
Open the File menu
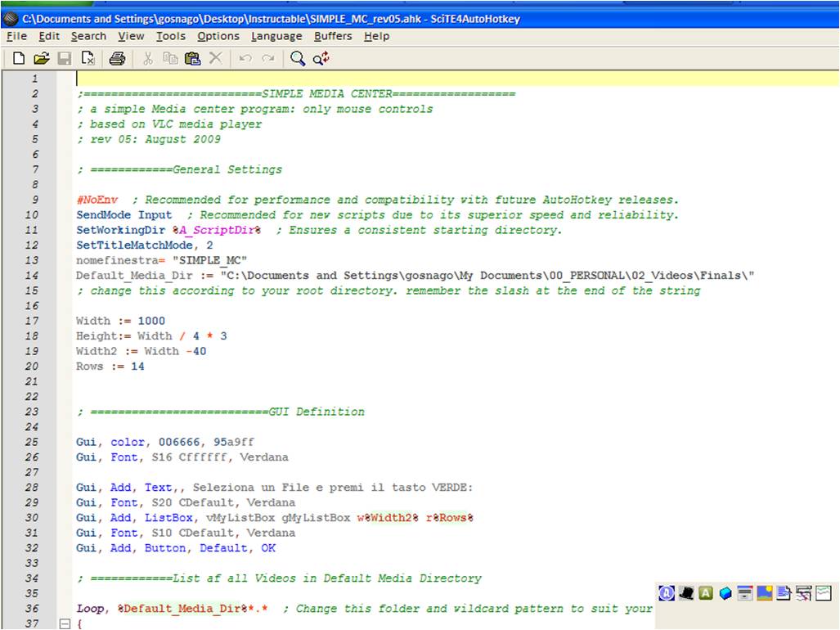point(16,36)
